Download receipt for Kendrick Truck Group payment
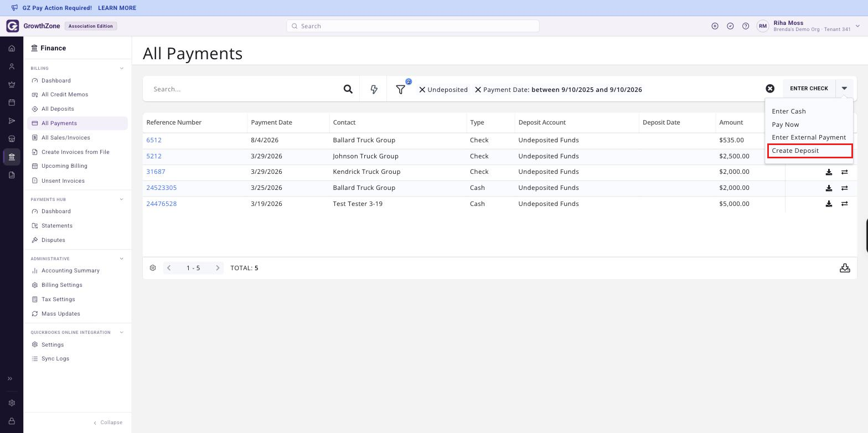This screenshot has height=433, width=868. click(829, 172)
